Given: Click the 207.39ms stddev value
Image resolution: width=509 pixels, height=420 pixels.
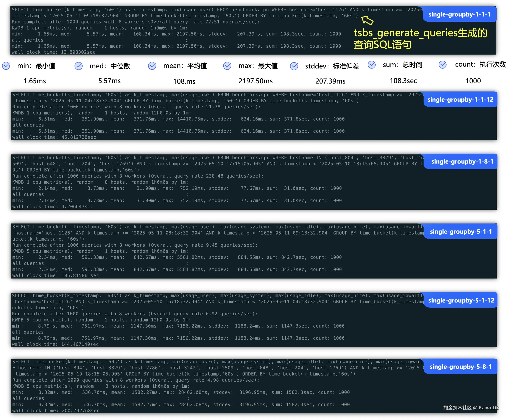Looking at the screenshot, I should pyautogui.click(x=330, y=81).
